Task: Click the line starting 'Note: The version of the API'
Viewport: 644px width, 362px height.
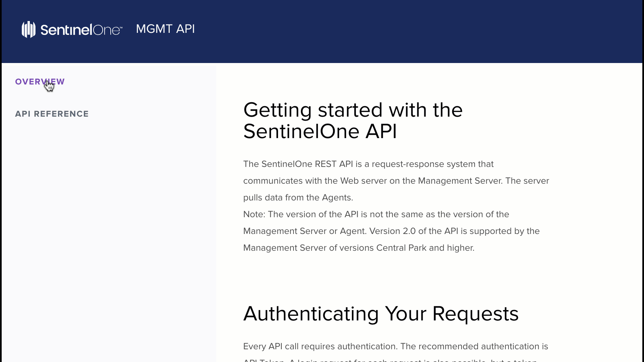Action: [x=376, y=215]
